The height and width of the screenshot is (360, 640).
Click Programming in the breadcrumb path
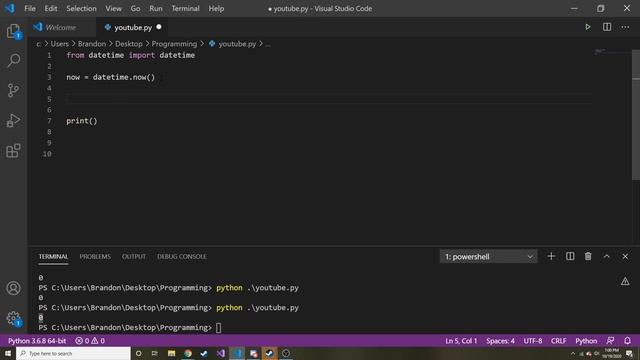click(174, 44)
